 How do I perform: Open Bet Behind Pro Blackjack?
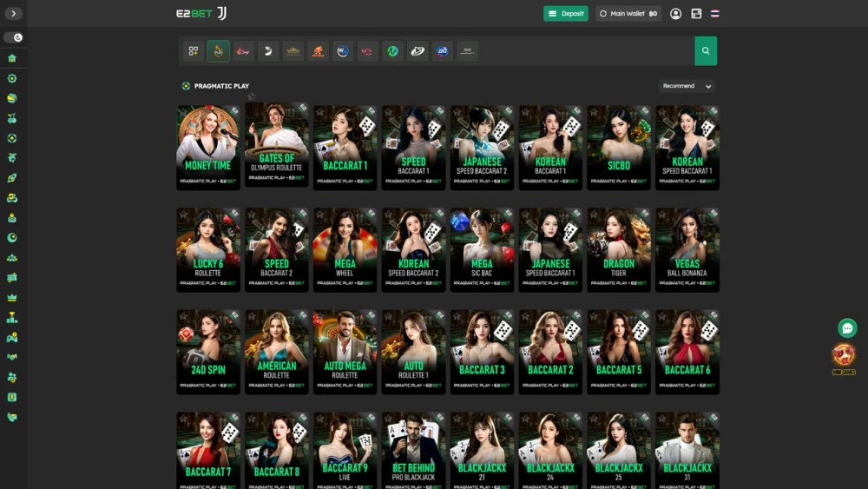point(413,450)
